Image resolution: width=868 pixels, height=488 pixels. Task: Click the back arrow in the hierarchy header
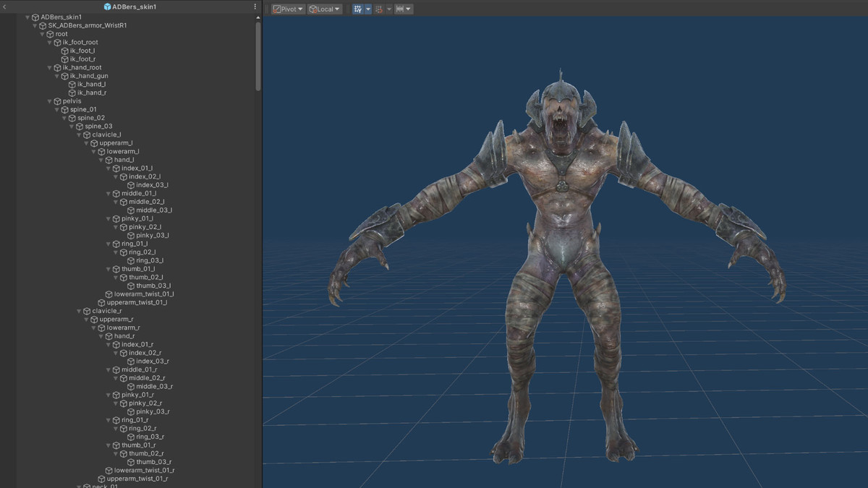pyautogui.click(x=5, y=7)
